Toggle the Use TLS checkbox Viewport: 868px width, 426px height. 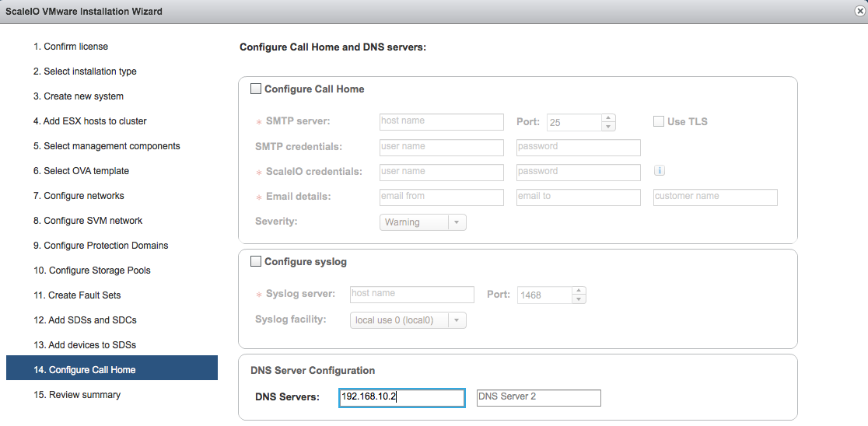tap(659, 121)
